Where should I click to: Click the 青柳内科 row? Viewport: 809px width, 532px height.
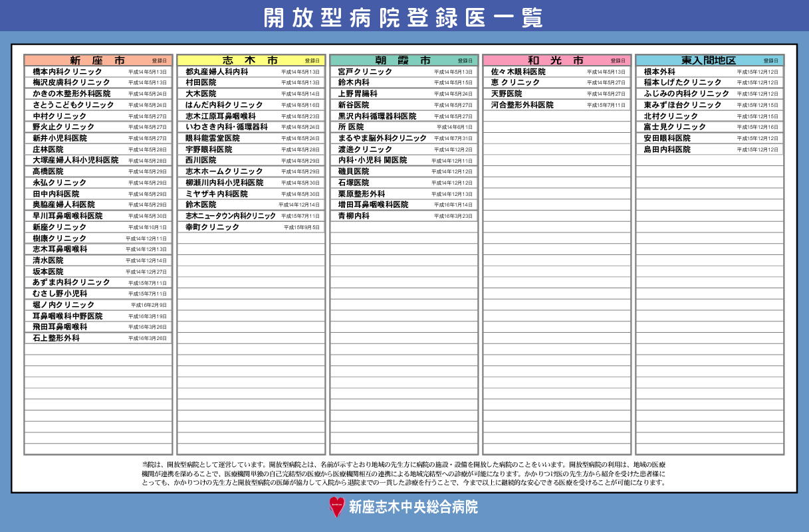click(404, 216)
